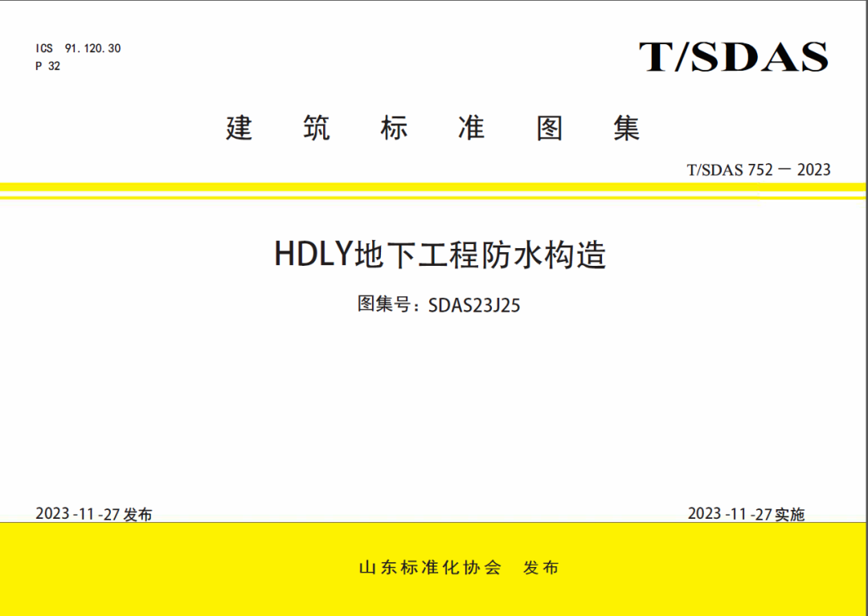Click the heading '建筑标准图集'
The width and height of the screenshot is (868, 616).
(x=433, y=129)
